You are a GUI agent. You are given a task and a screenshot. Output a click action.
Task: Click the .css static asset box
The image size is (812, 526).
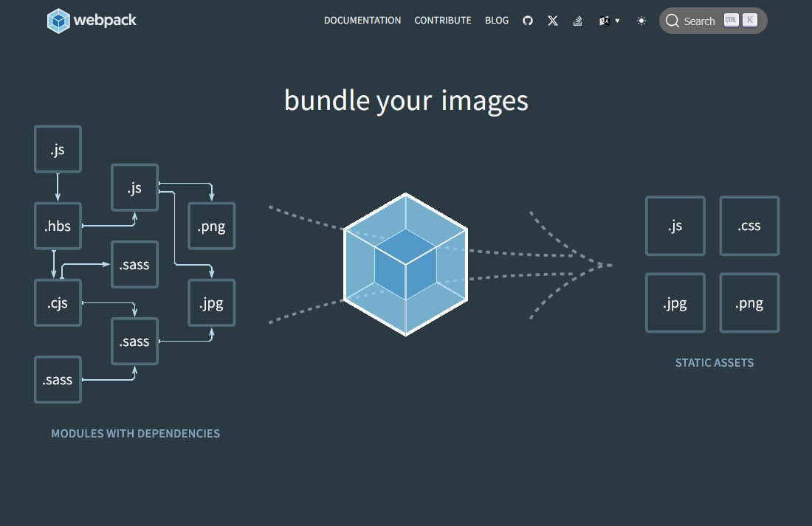click(749, 226)
